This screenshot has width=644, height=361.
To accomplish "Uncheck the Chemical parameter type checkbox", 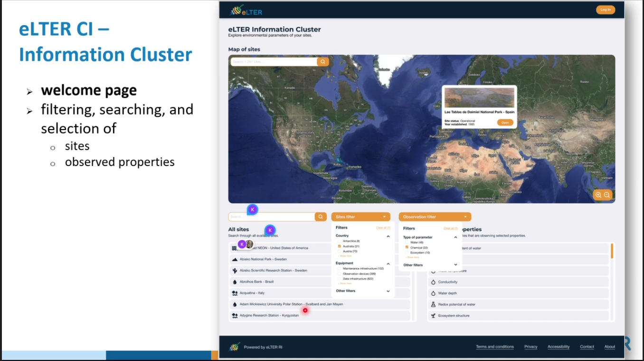I will pos(407,248).
